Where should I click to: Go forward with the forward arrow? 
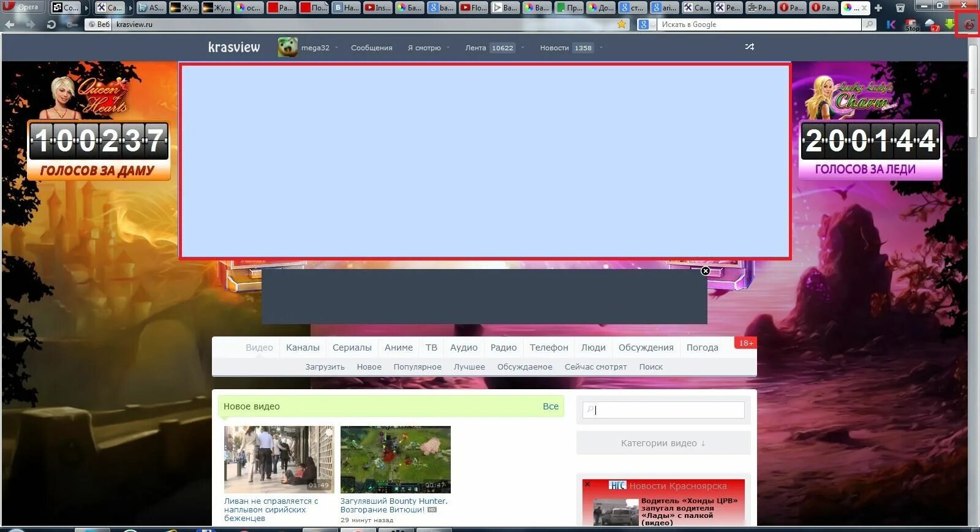pos(30,25)
